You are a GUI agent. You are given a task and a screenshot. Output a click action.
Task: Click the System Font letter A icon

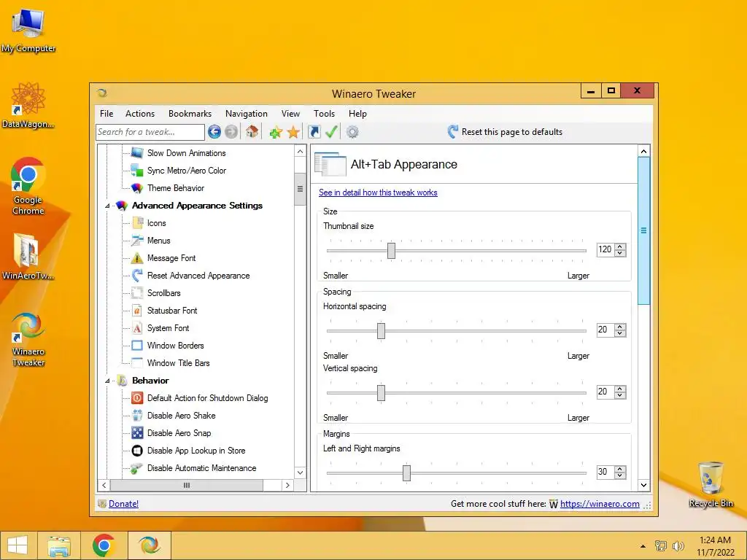137,328
